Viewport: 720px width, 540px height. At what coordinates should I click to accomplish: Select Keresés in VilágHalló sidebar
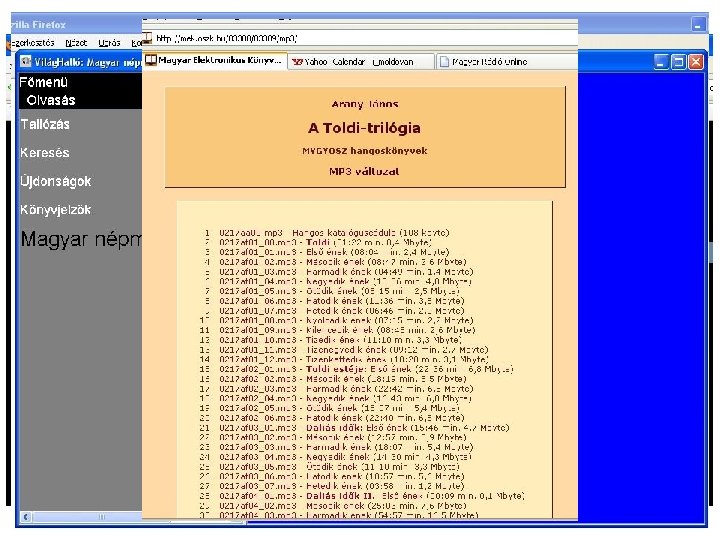point(45,152)
